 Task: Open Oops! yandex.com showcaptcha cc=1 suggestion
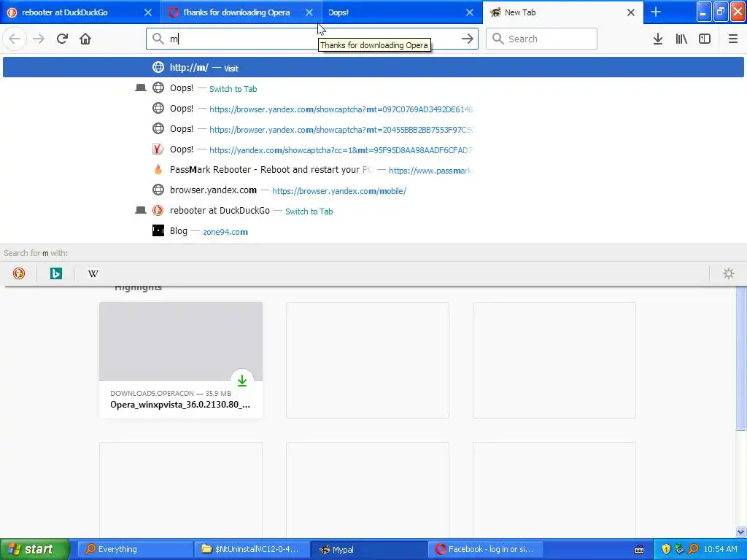coord(373,149)
